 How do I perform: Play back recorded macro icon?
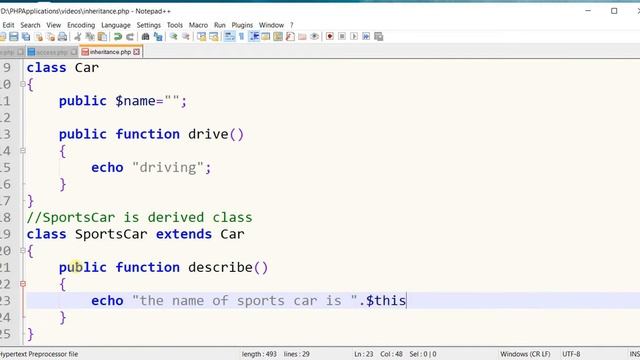[354, 37]
